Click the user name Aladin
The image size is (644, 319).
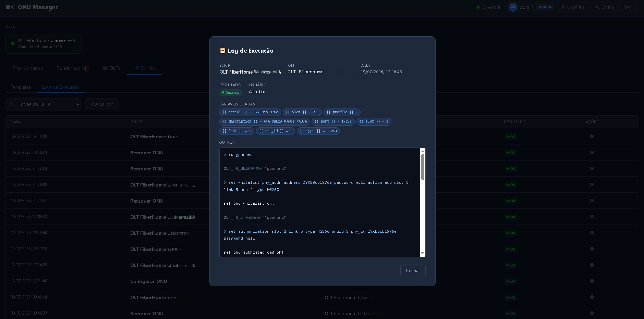(x=257, y=92)
